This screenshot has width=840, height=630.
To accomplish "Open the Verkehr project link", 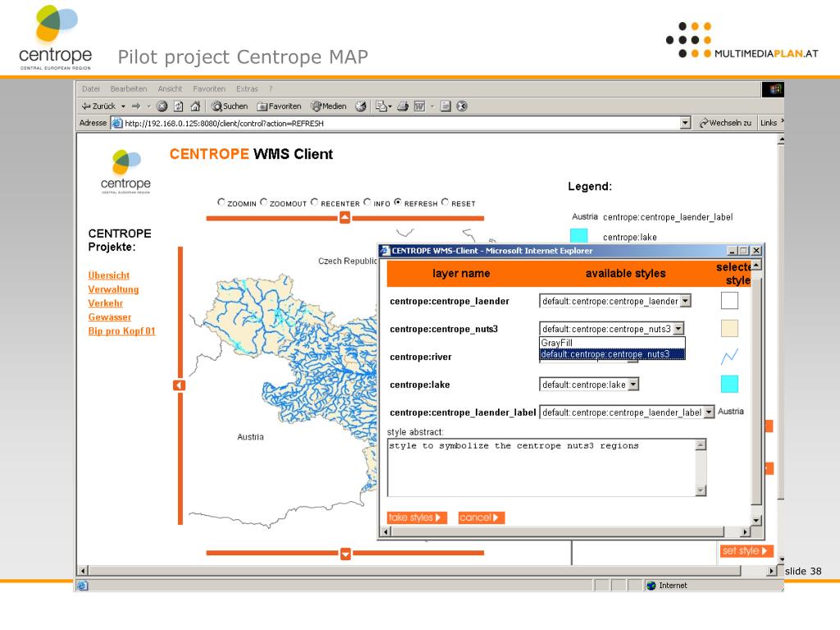I will (x=106, y=304).
